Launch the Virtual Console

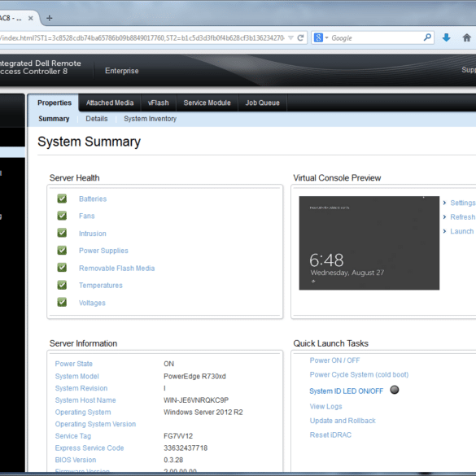461,231
